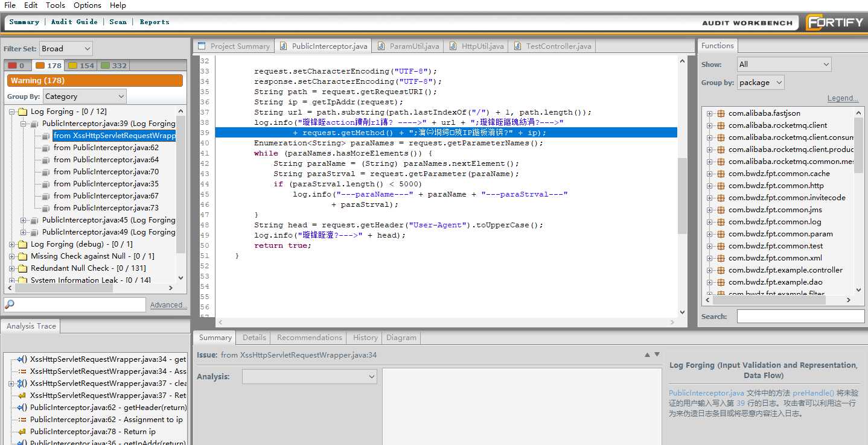
Task: Click assignment icon of XssHttpServletRequestWrapper.java:34 - Ass
Action: pyautogui.click(x=22, y=371)
